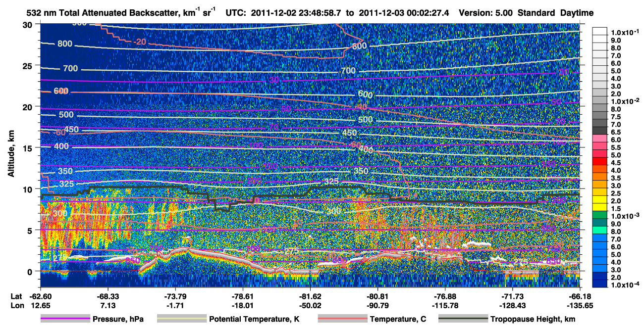Viewport: 644px width, 330px height.
Task: Click longitude value '12.65'
Action: tap(40, 305)
